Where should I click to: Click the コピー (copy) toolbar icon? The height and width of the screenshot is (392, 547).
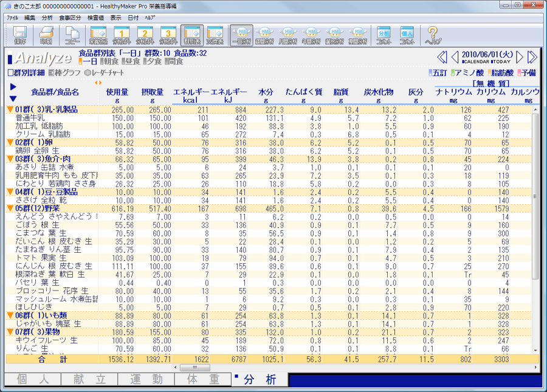click(72, 36)
